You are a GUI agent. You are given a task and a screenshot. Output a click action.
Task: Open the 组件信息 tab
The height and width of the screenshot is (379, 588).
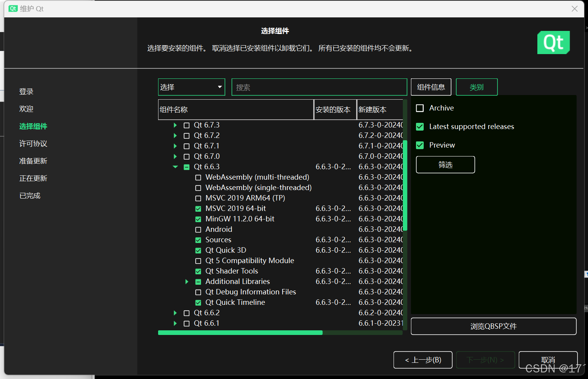431,87
